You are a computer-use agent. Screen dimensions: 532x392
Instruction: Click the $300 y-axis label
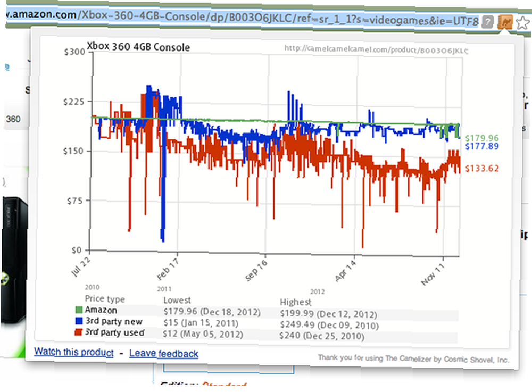pos(74,52)
